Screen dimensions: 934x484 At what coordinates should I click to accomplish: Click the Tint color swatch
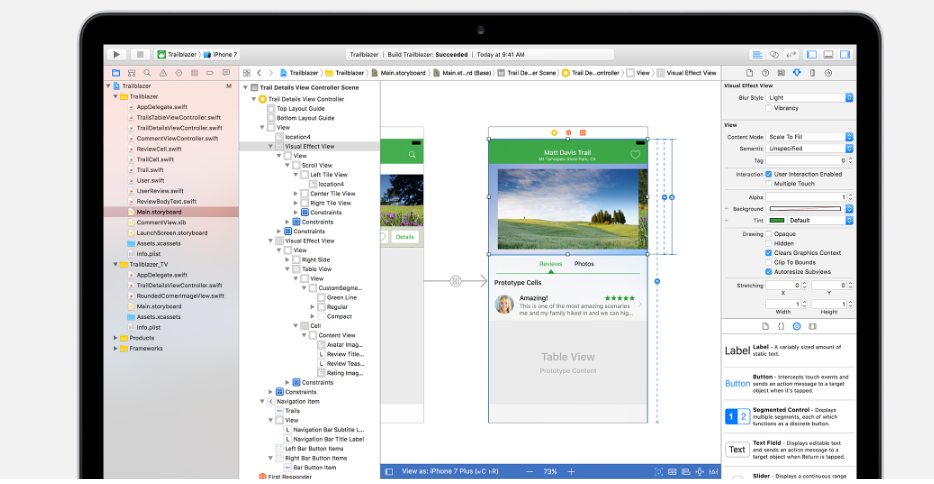(x=775, y=220)
